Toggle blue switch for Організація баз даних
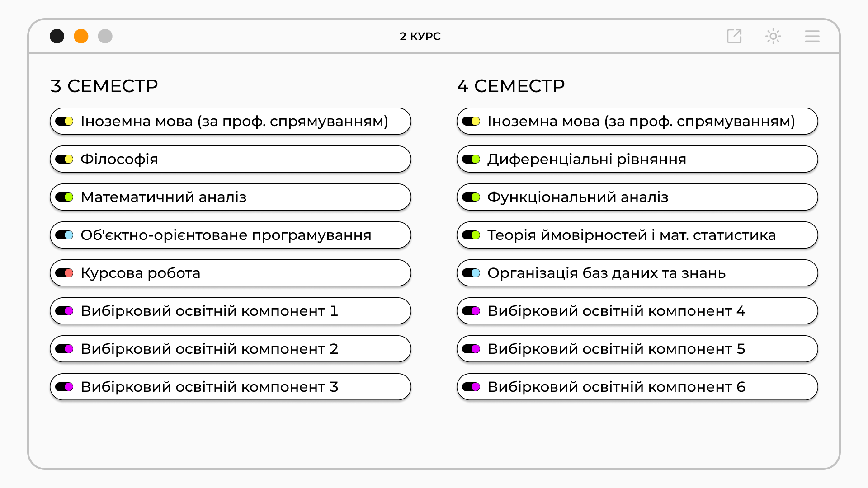868x488 pixels. 471,273
